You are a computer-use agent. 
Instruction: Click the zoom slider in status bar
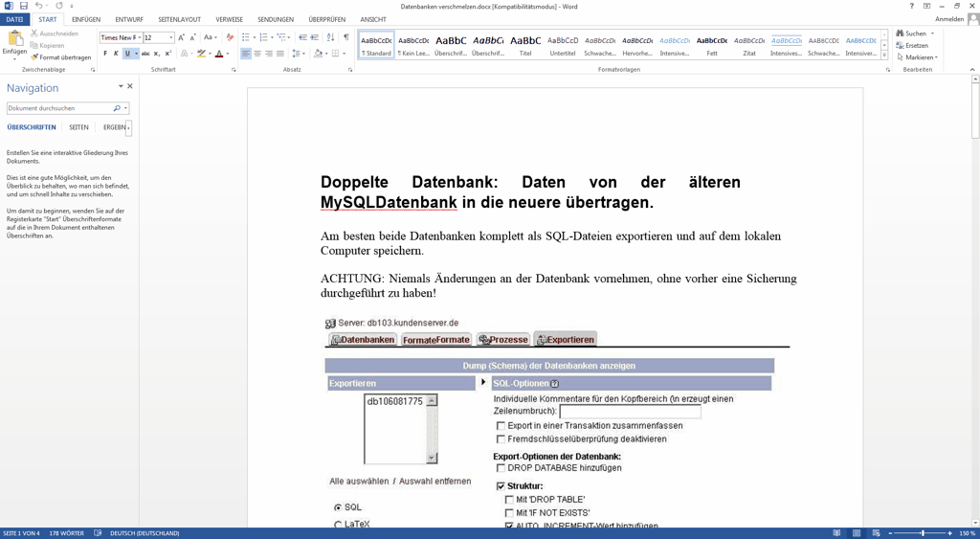922,533
